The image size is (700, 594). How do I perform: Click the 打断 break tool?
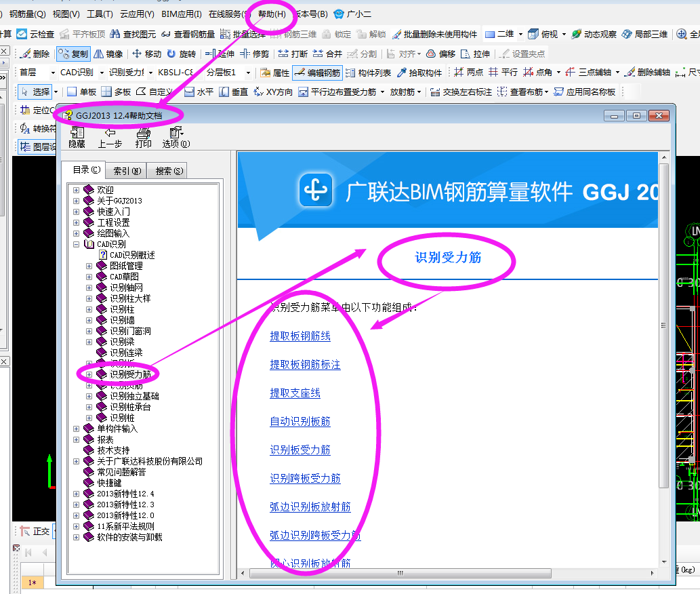(x=293, y=54)
